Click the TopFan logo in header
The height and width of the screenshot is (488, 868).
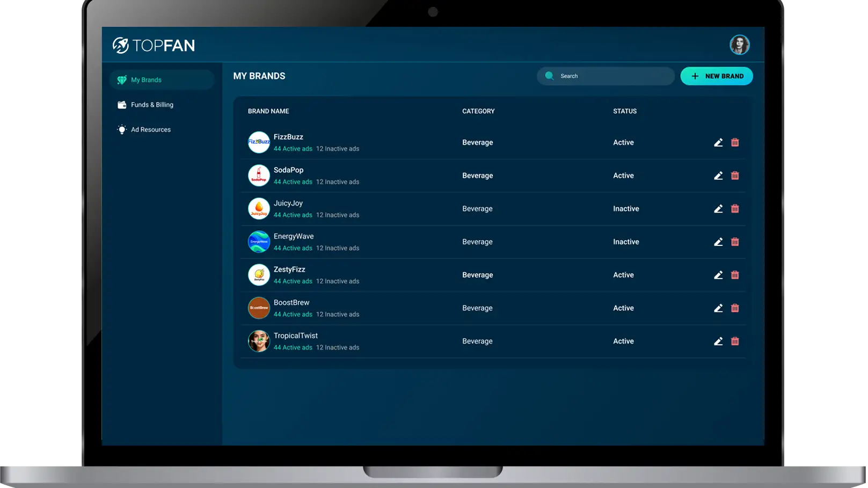(154, 45)
